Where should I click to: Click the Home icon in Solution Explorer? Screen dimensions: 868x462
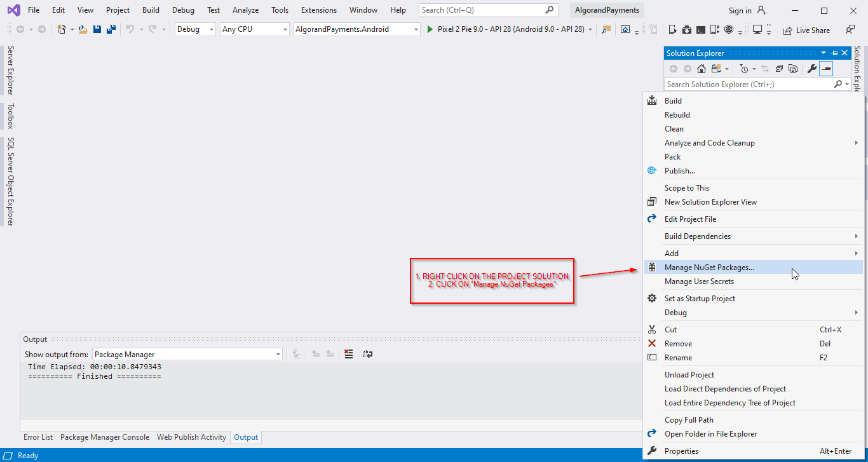[x=702, y=69]
